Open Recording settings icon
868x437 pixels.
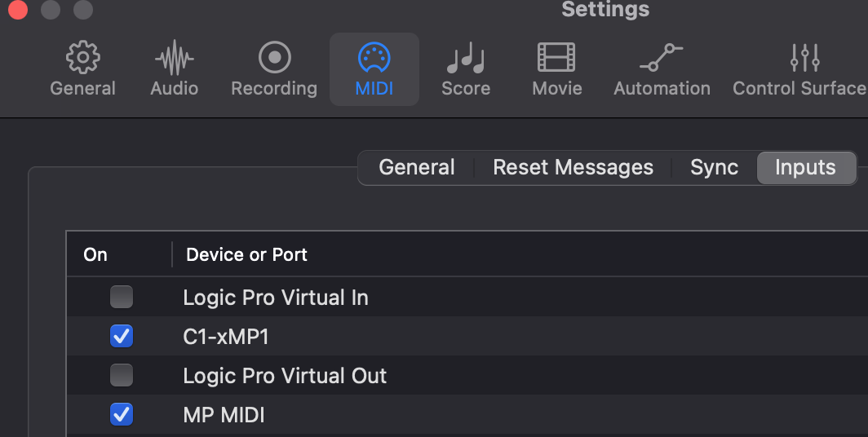point(275,57)
